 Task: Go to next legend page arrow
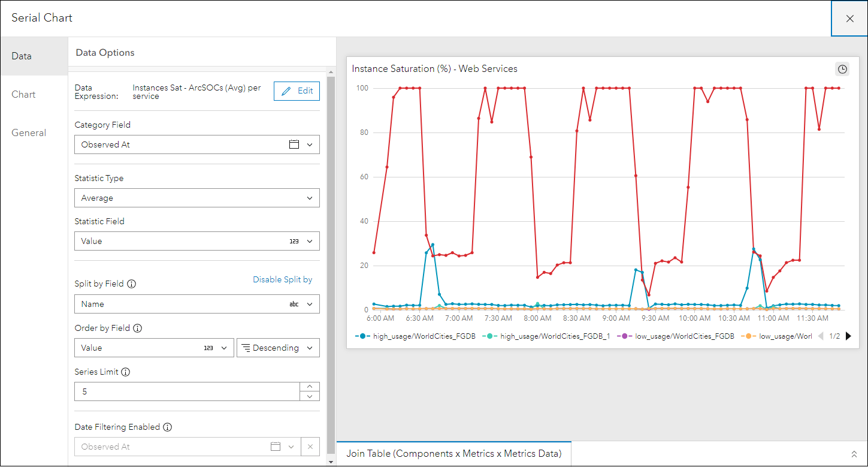[x=848, y=336]
